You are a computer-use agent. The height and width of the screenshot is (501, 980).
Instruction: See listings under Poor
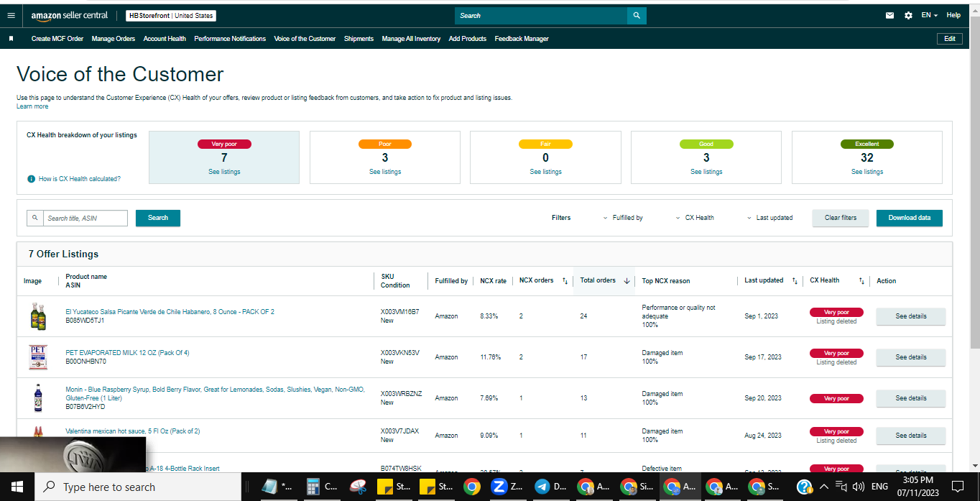point(385,172)
